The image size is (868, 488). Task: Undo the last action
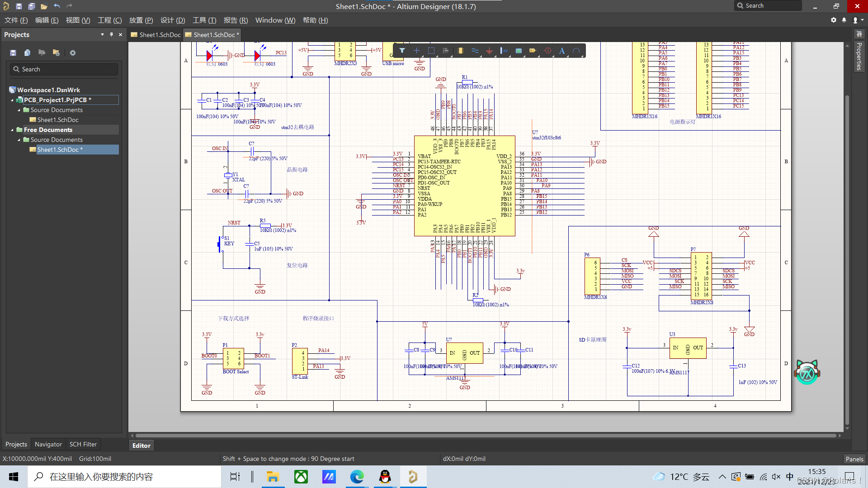(x=57, y=6)
